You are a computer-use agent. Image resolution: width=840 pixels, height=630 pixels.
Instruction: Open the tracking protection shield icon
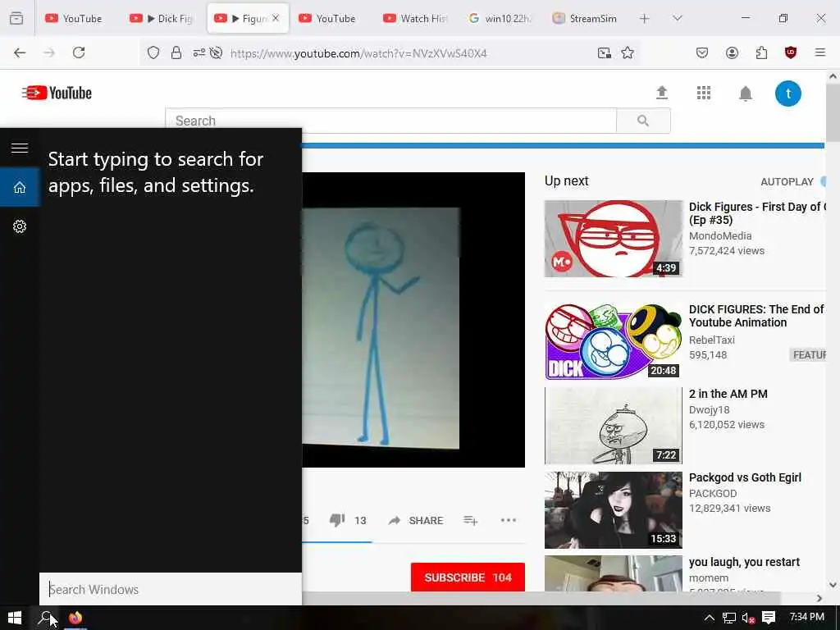tap(153, 52)
